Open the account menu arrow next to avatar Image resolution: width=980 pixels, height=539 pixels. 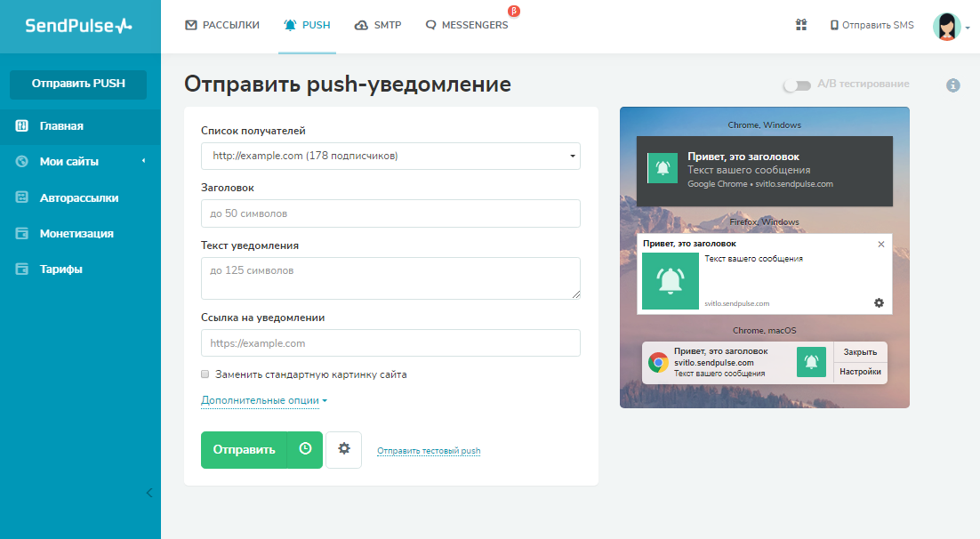(968, 28)
